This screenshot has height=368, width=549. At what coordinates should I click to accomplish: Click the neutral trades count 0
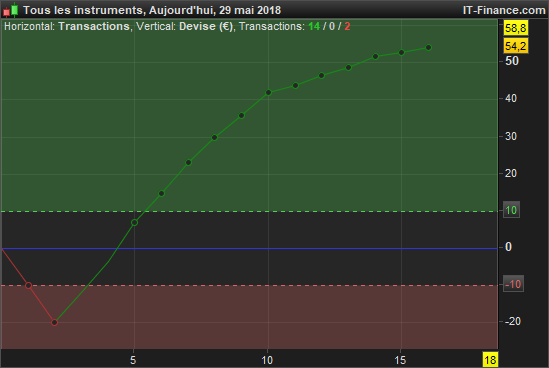point(332,26)
